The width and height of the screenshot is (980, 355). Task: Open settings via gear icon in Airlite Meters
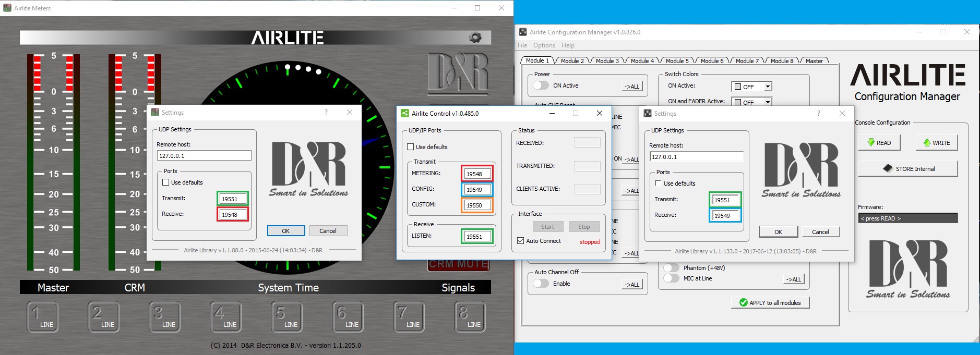(475, 38)
